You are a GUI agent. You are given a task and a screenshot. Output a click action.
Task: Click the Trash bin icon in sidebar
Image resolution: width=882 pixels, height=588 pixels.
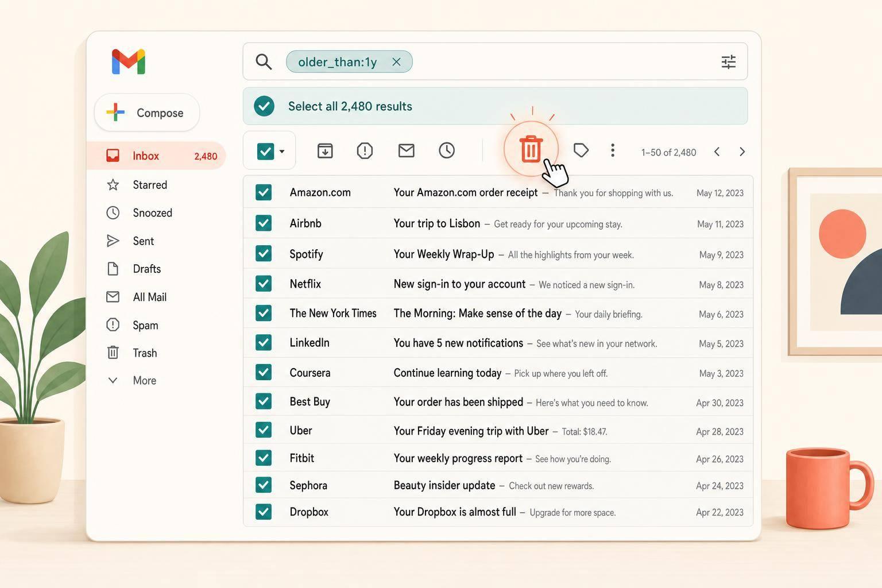113,353
